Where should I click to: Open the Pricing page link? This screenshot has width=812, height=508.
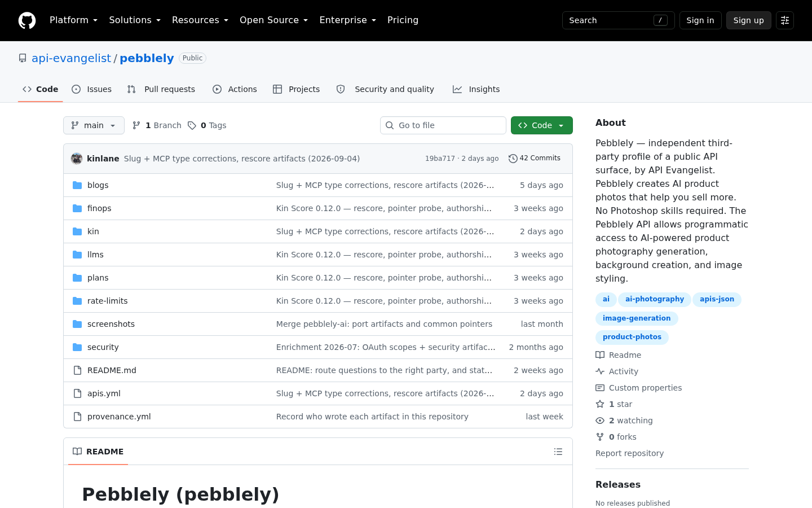[x=403, y=20]
